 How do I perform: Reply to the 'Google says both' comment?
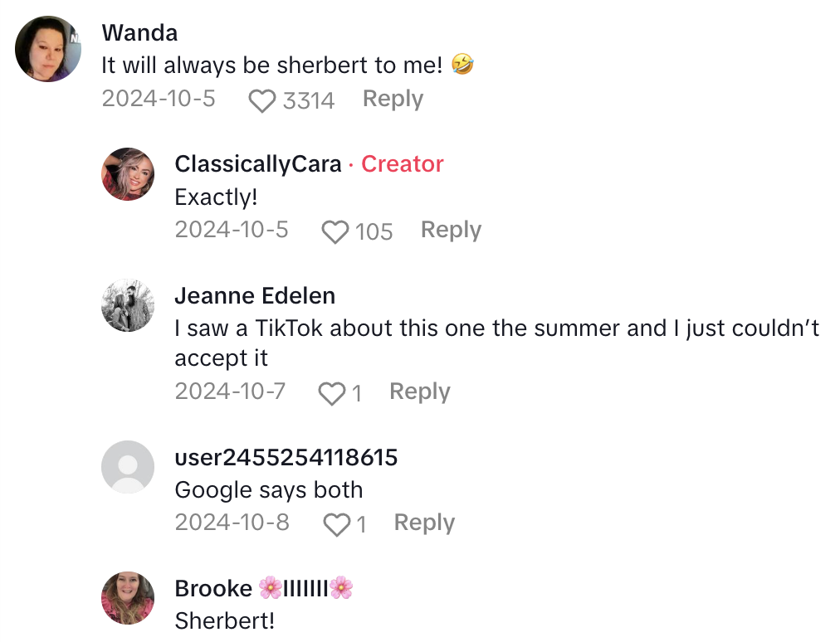pyautogui.click(x=424, y=523)
